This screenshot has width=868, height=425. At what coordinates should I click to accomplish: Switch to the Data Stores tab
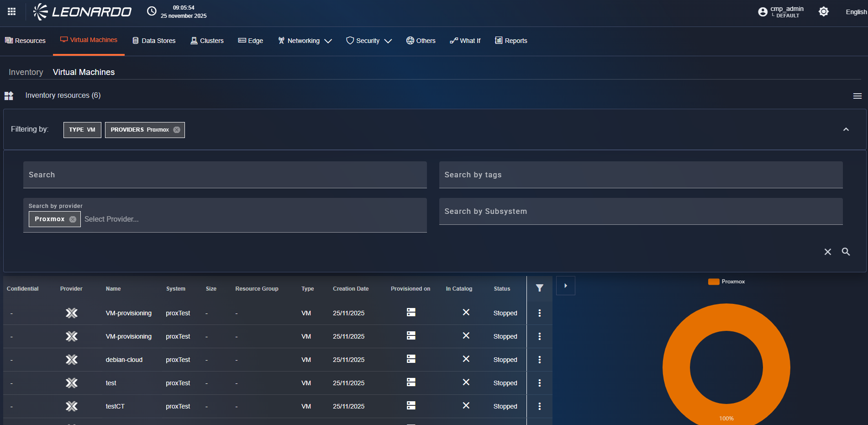tap(154, 41)
